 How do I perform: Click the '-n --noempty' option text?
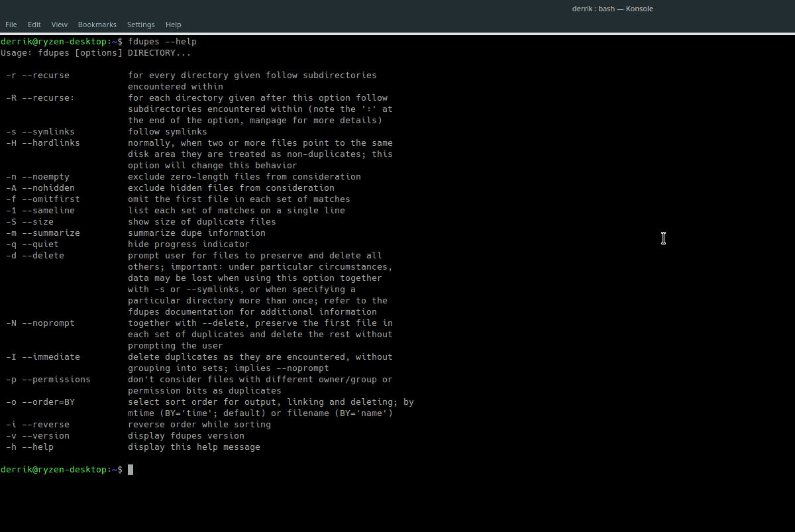click(x=38, y=177)
